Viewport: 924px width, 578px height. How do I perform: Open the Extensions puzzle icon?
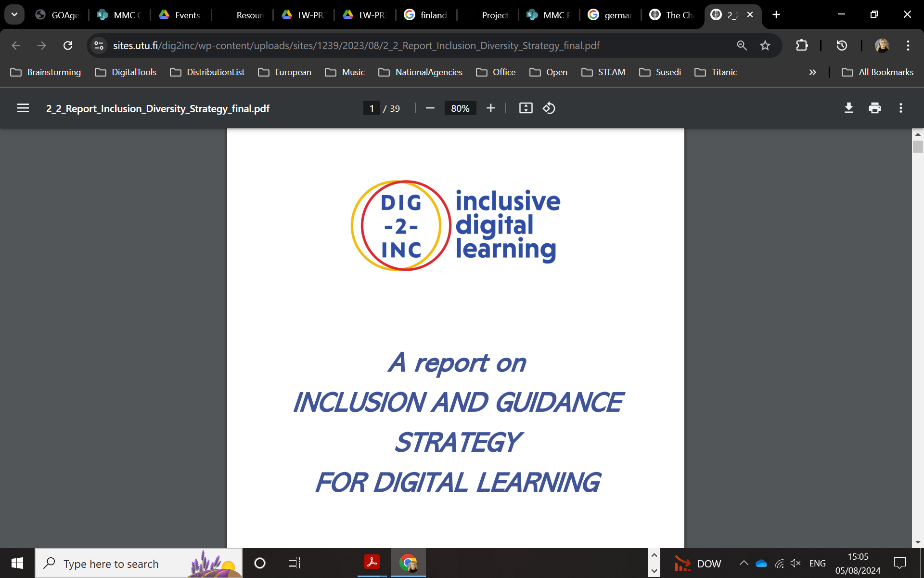[802, 45]
